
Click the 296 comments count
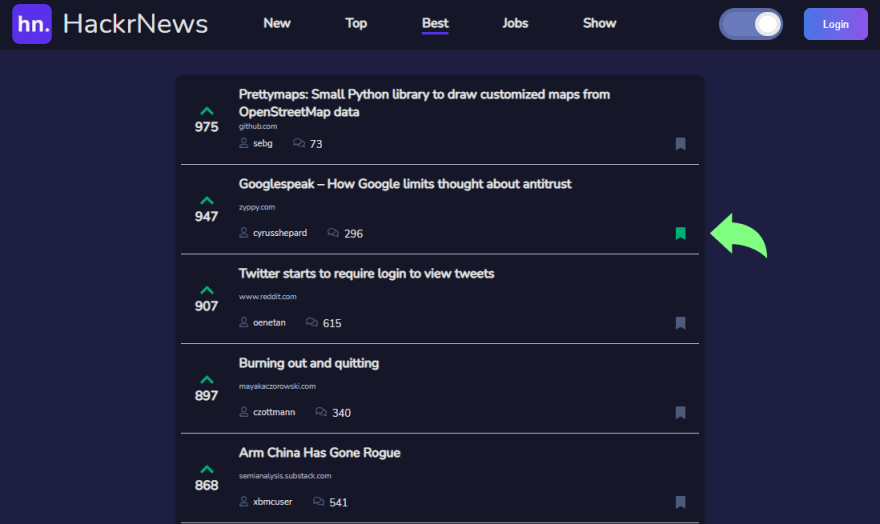[x=354, y=234]
